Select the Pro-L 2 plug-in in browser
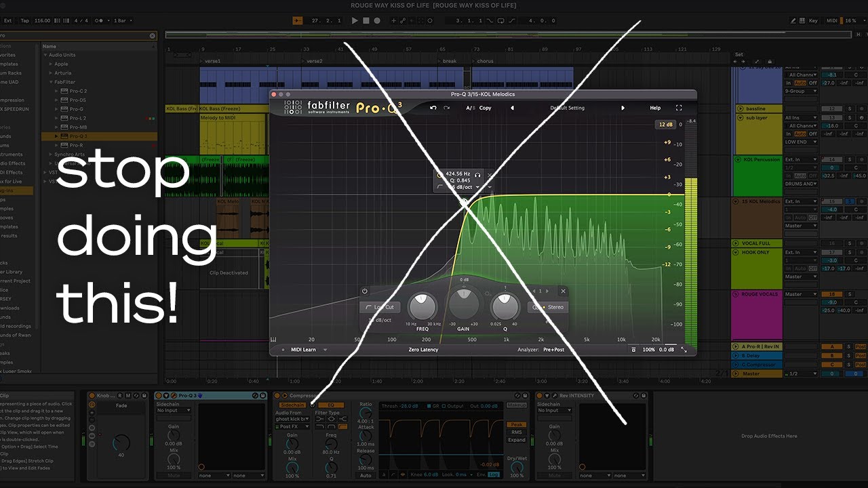Viewport: 868px width, 488px height. pos(78,118)
